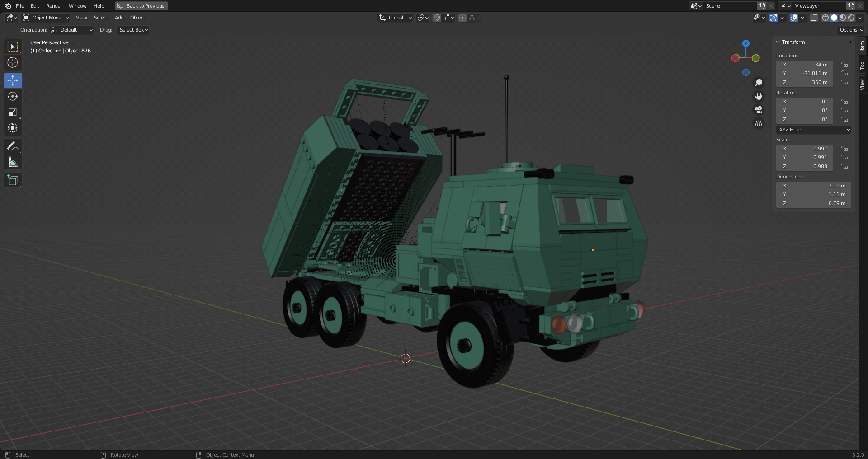This screenshot has width=868, height=459.
Task: Select the Measure tool
Action: [x=13, y=162]
